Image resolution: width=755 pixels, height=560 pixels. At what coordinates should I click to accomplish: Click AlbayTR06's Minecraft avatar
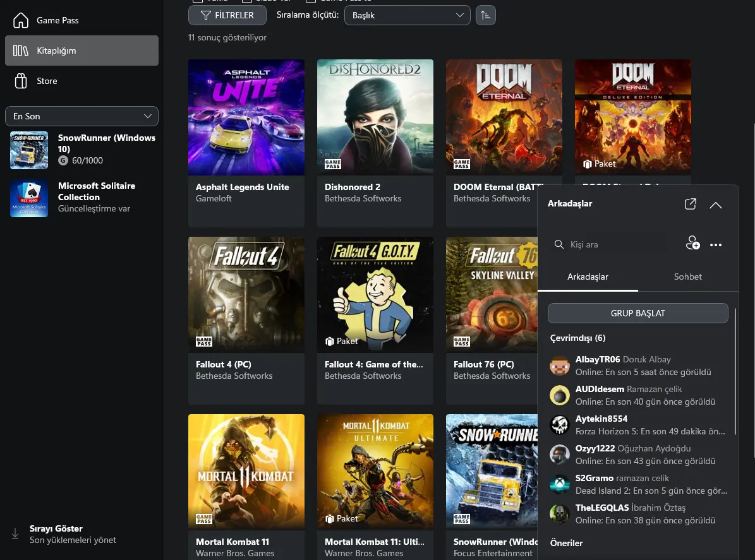[x=560, y=366]
